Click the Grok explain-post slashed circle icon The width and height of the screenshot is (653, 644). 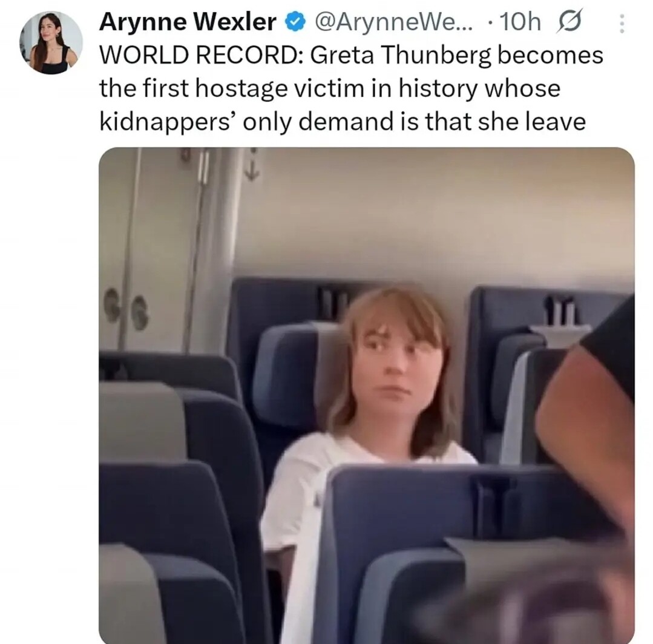click(569, 22)
